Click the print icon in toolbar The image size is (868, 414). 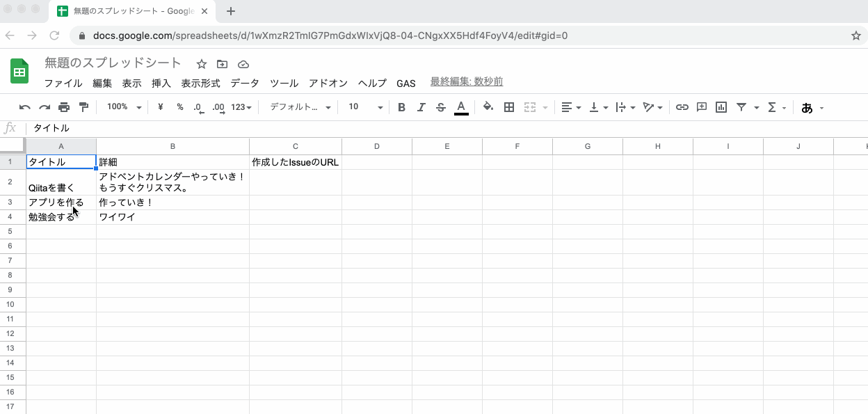point(64,107)
